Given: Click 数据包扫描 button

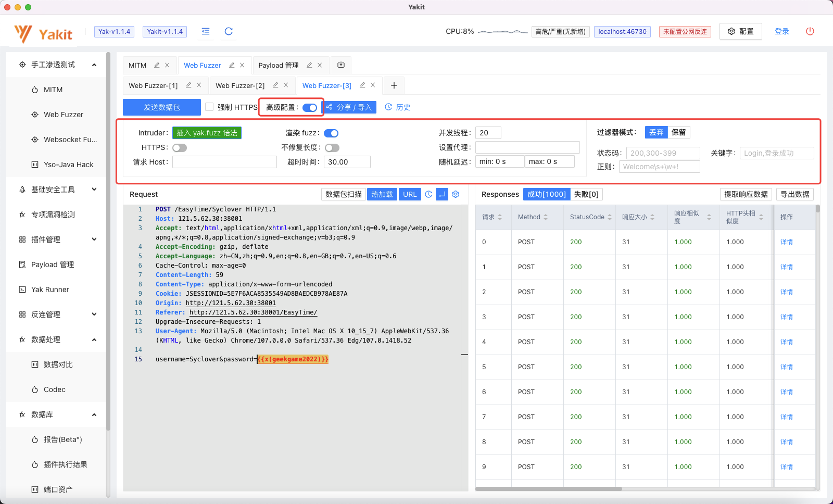Looking at the screenshot, I should [344, 194].
